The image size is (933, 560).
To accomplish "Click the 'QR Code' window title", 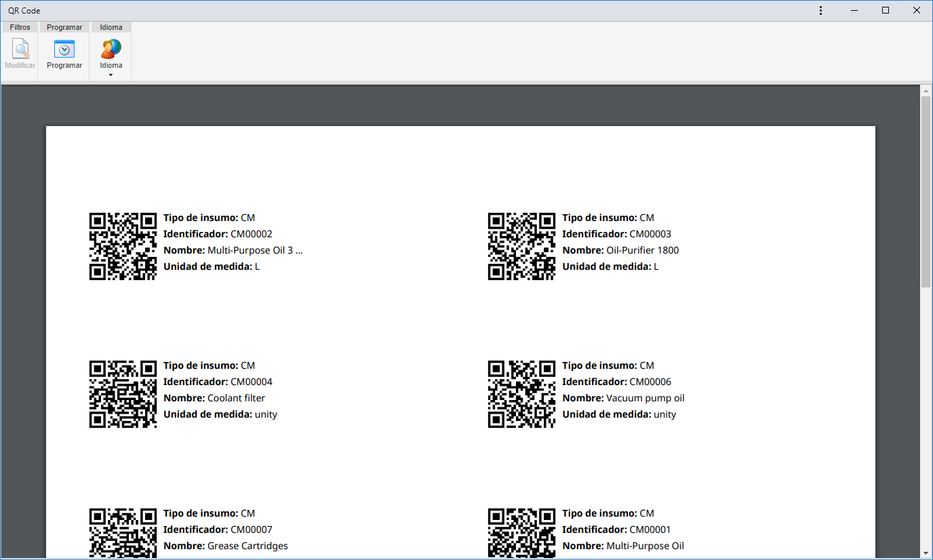I will 24,11.
